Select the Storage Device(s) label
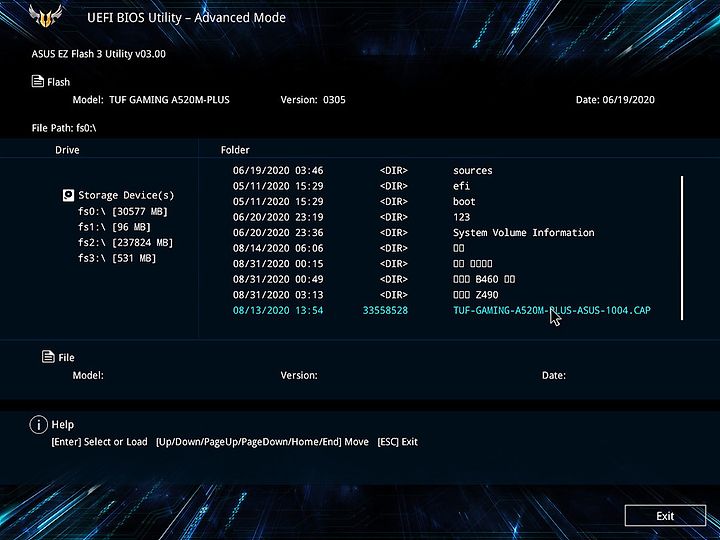The image size is (720, 540). point(126,195)
